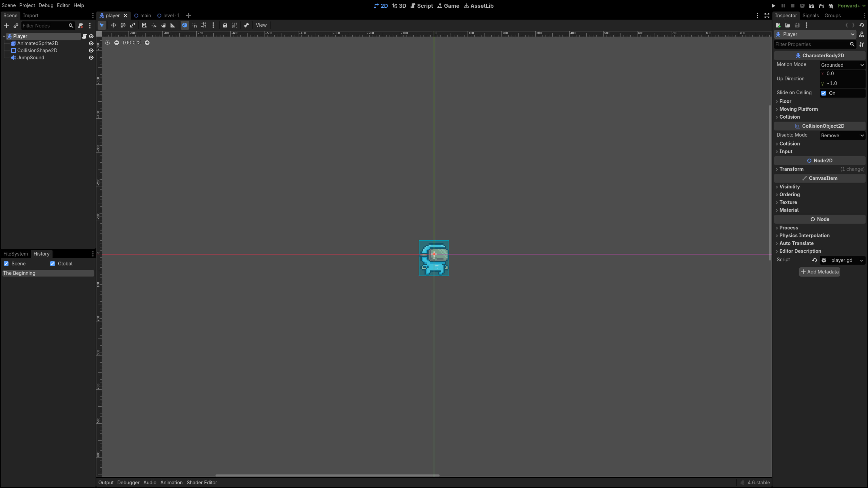Switch to the Signals tab
This screenshot has height=488, width=868.
pyautogui.click(x=810, y=16)
